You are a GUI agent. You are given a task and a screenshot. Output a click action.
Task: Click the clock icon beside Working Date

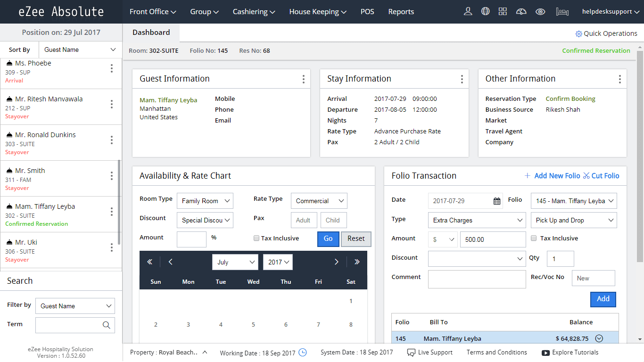[303, 352]
